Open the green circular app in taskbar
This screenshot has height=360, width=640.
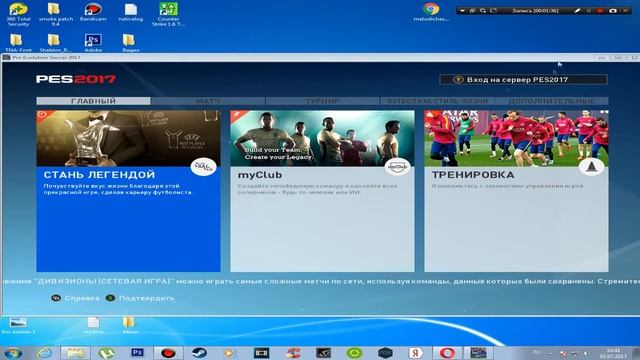point(354,353)
